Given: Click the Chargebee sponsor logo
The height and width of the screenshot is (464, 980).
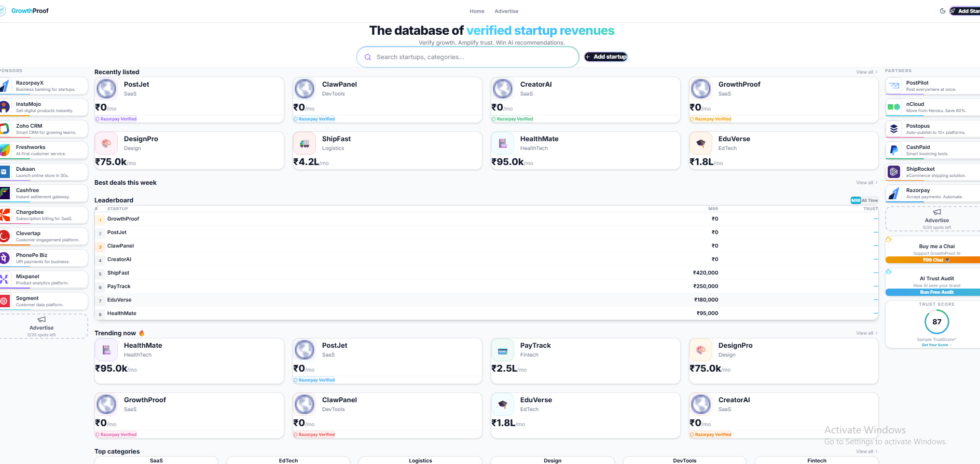Looking at the screenshot, I should click(x=5, y=215).
